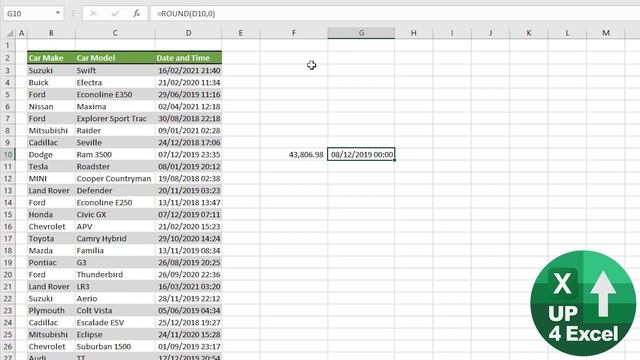
Task: Click the Cooper Countryman cell
Action: [x=115, y=178]
